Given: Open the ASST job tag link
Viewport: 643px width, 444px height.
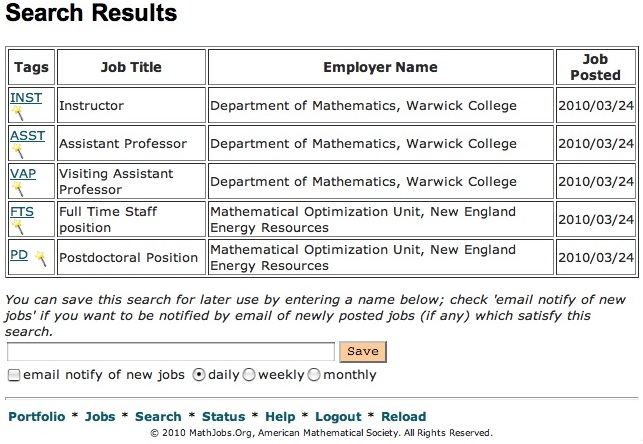Looking at the screenshot, I should pyautogui.click(x=27, y=136).
